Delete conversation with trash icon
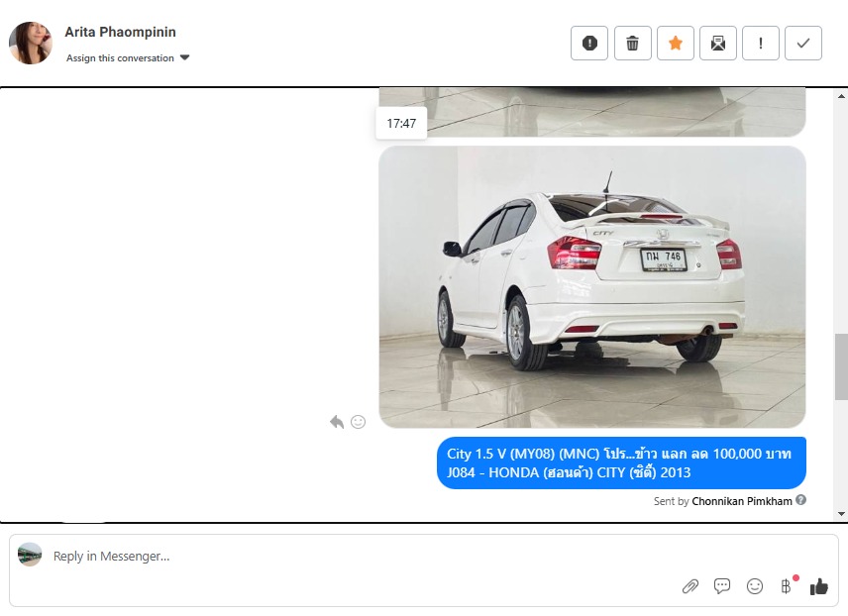This screenshot has width=848, height=616. point(632,43)
